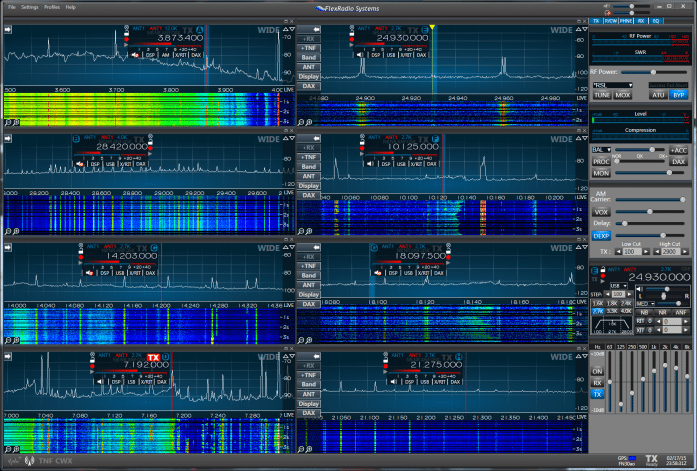Toggle the BYP tuner bypass button

[x=678, y=95]
